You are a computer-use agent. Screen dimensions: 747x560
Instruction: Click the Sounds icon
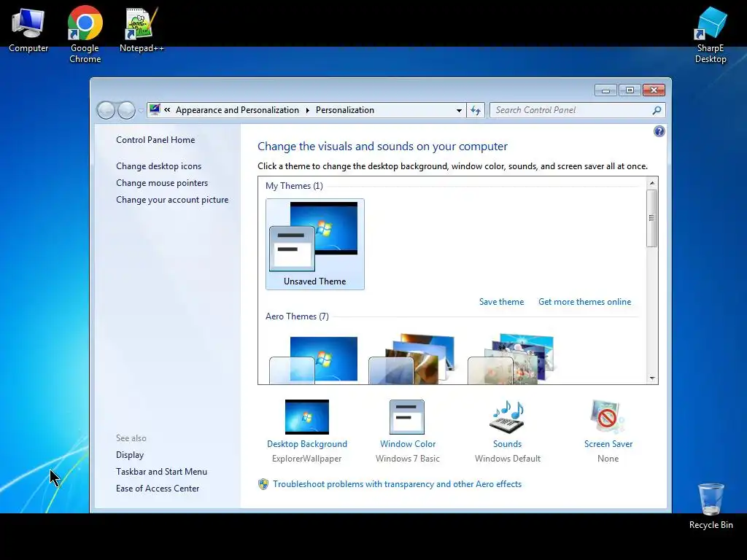(x=508, y=416)
